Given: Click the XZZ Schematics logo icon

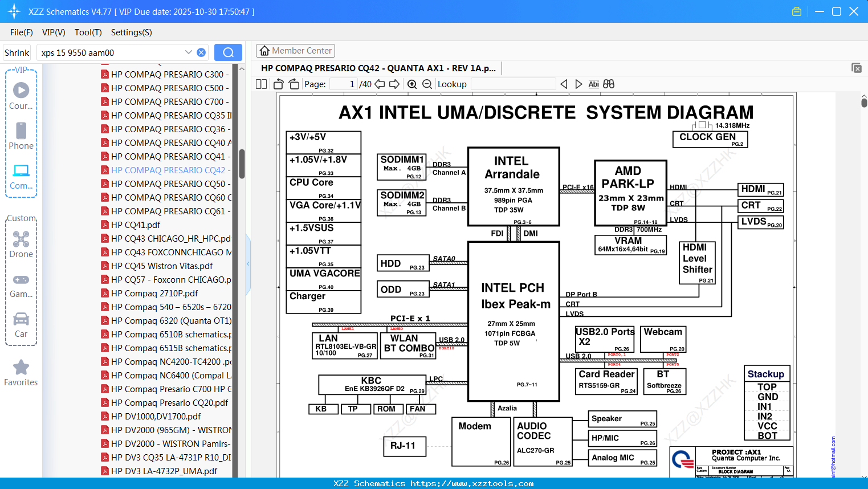Looking at the screenshot, I should pyautogui.click(x=14, y=11).
